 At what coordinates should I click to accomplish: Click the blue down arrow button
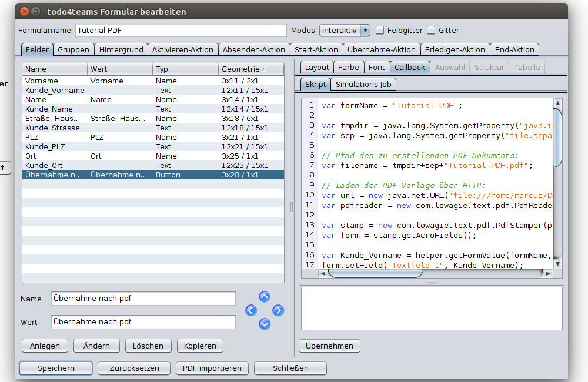(265, 324)
